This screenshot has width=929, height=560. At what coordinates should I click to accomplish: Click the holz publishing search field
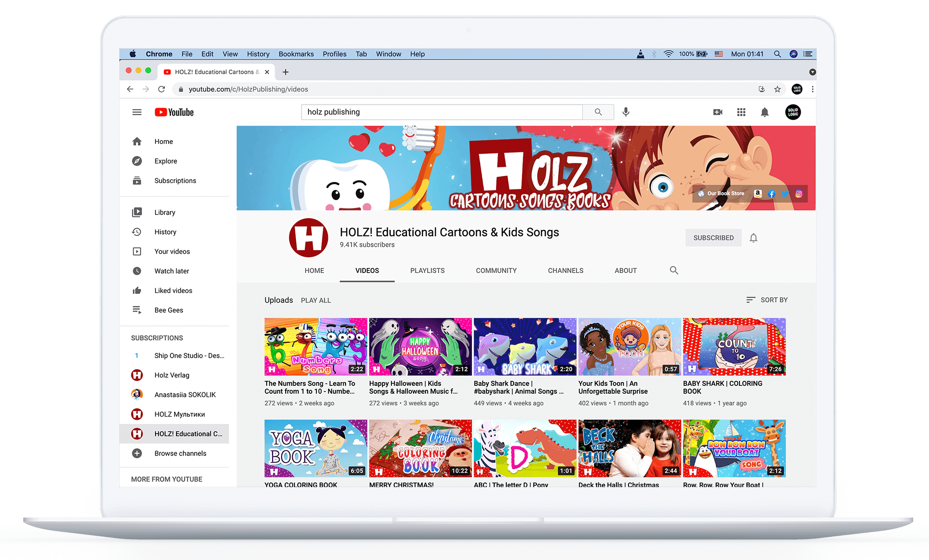(442, 112)
